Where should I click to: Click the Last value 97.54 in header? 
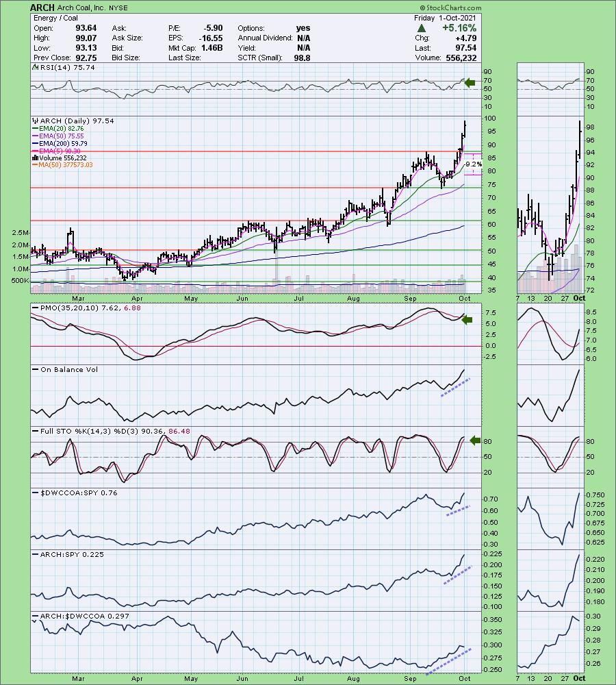(x=466, y=48)
